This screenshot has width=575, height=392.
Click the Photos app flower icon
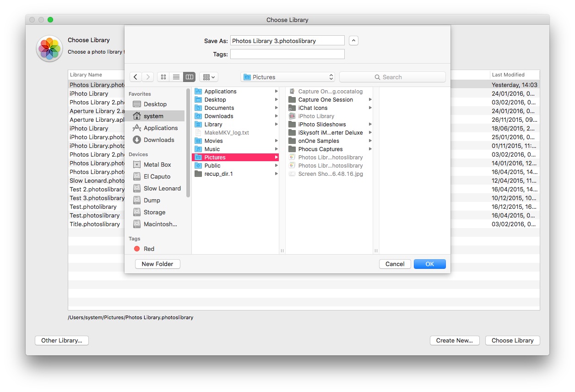pos(49,49)
